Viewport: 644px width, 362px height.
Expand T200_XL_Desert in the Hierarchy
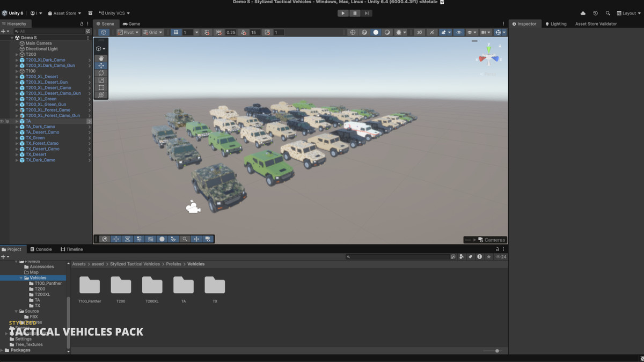tap(17, 77)
